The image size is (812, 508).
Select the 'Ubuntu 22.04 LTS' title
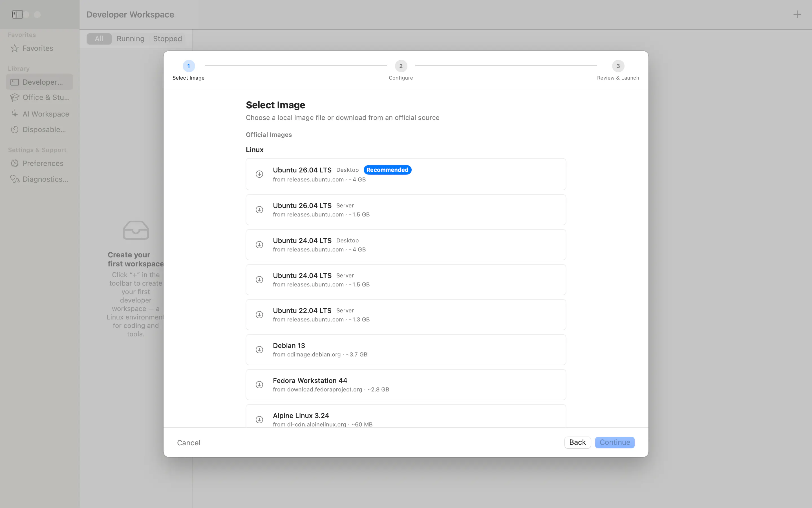point(302,310)
